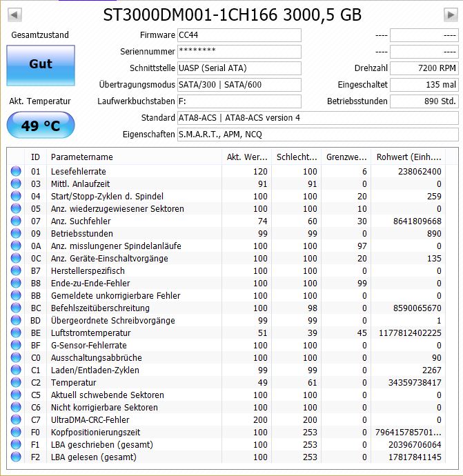Click the 49 °C temperature indicator
The image size is (463, 476).
click(41, 125)
